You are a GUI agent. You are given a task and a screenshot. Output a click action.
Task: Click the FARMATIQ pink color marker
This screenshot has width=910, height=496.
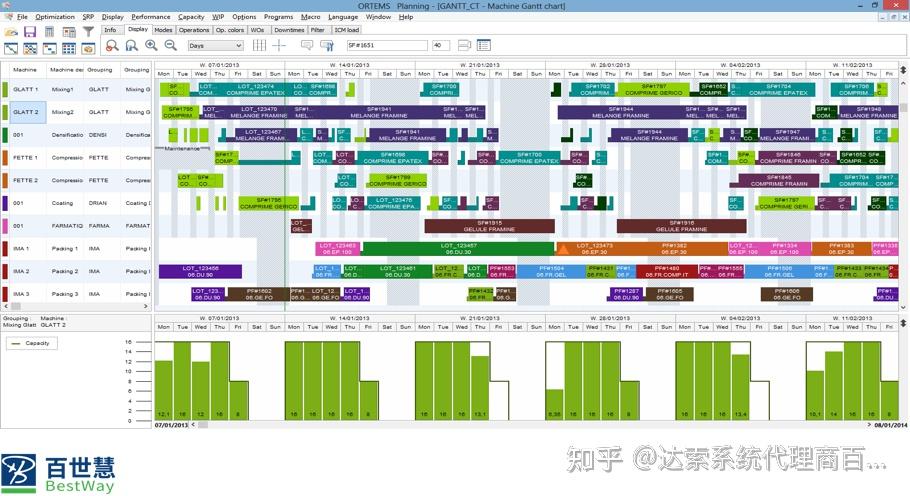click(5, 226)
